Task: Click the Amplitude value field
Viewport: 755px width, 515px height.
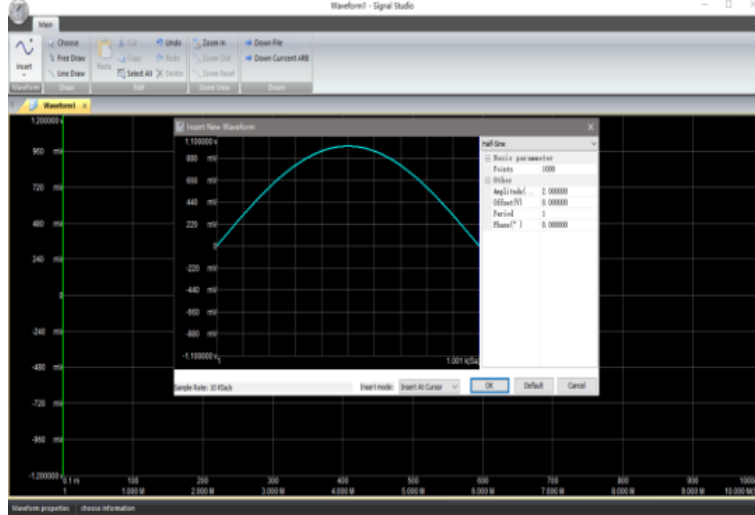Action: 566,190
